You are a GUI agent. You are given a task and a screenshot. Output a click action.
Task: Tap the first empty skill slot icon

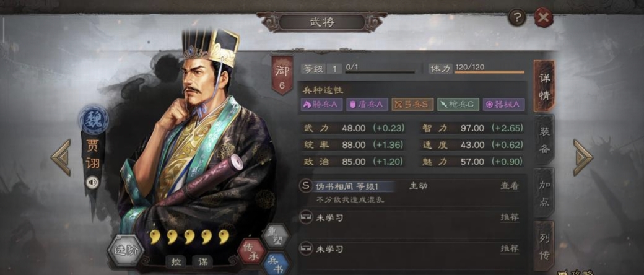306,217
